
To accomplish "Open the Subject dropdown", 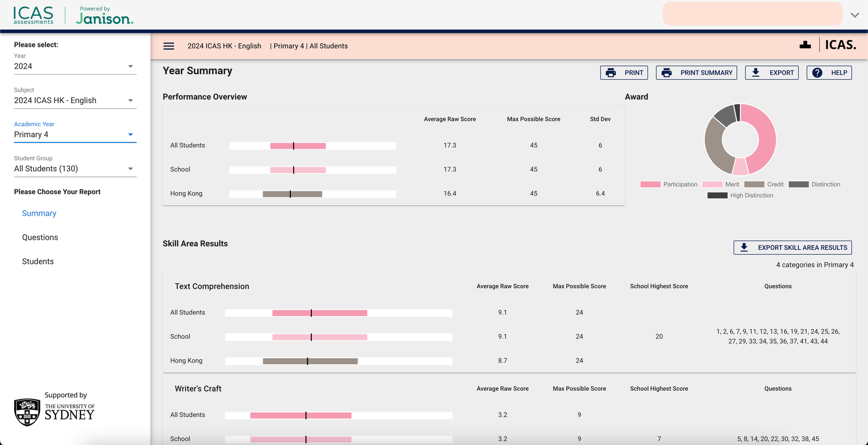I will (x=75, y=100).
